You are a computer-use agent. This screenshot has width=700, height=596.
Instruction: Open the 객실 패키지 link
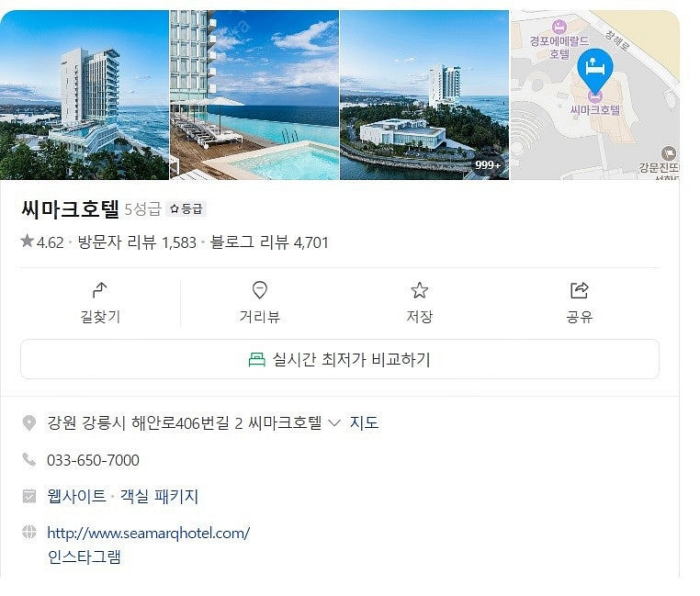(x=159, y=496)
